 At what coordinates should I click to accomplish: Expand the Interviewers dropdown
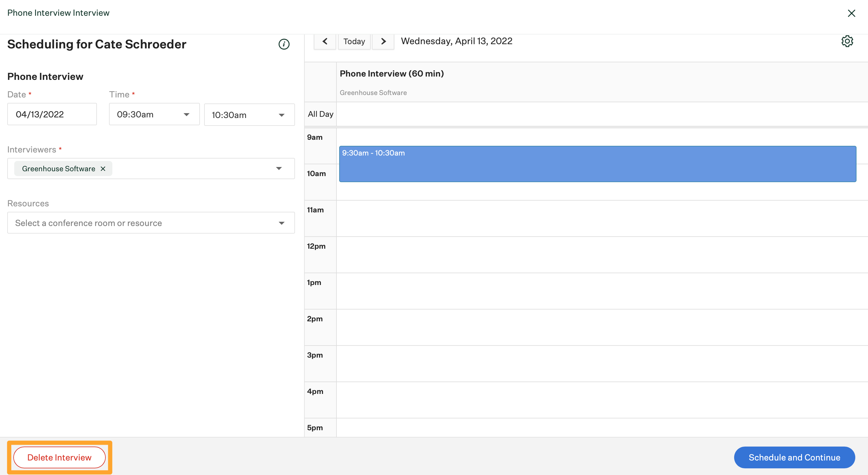(279, 168)
